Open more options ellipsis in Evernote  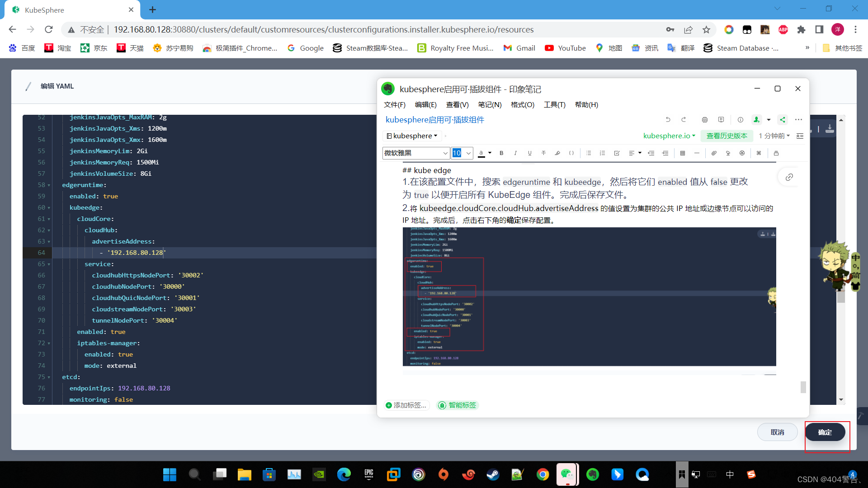pyautogui.click(x=798, y=120)
